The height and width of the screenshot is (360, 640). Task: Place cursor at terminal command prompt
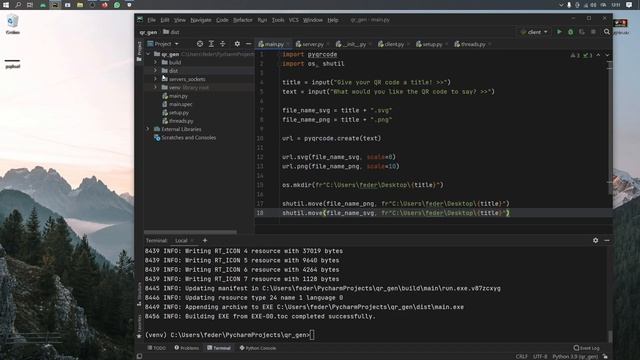[312, 335]
